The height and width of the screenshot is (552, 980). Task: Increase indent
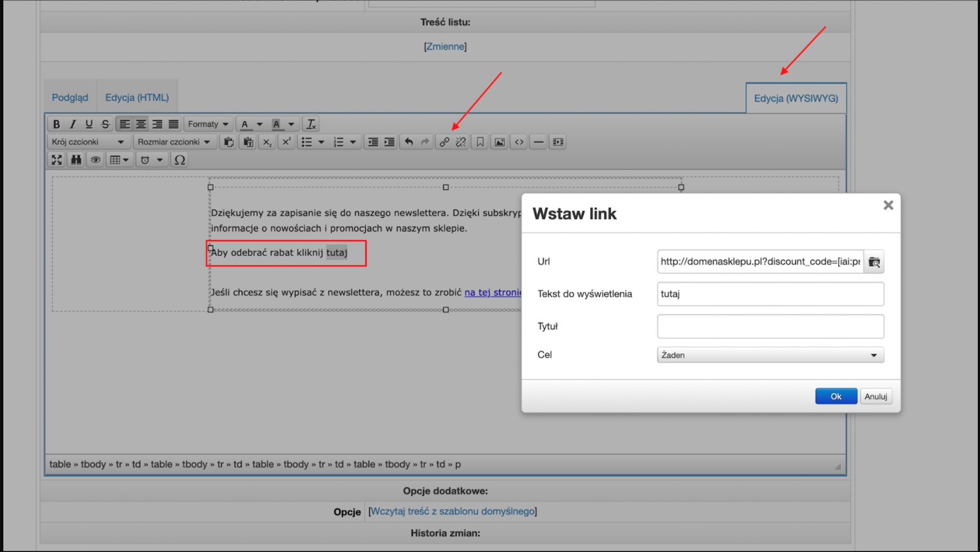[x=389, y=142]
